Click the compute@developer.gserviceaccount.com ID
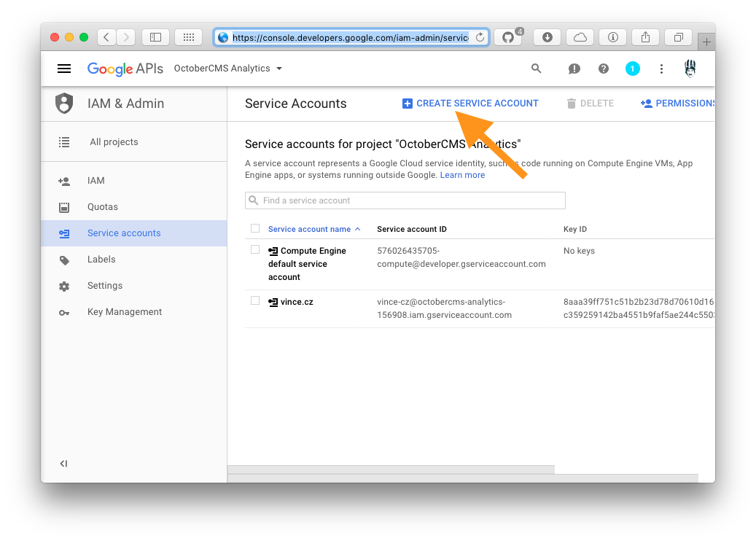Screen dimensions: 756x541 tap(461, 257)
